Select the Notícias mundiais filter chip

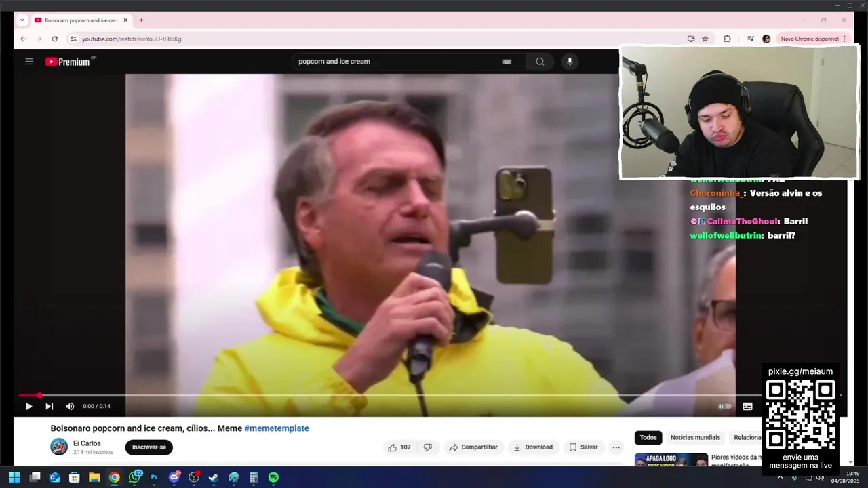[695, 438]
